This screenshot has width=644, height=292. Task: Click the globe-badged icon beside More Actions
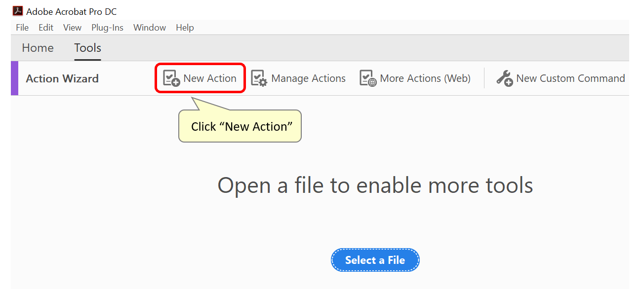[x=366, y=78]
